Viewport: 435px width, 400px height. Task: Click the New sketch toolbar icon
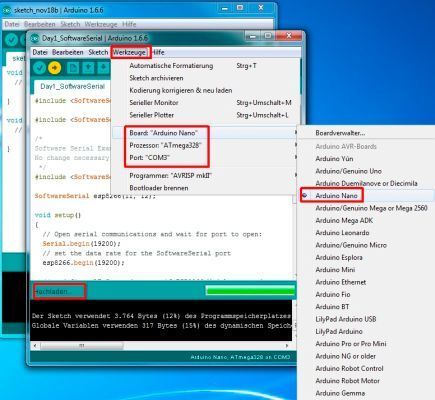click(x=73, y=68)
